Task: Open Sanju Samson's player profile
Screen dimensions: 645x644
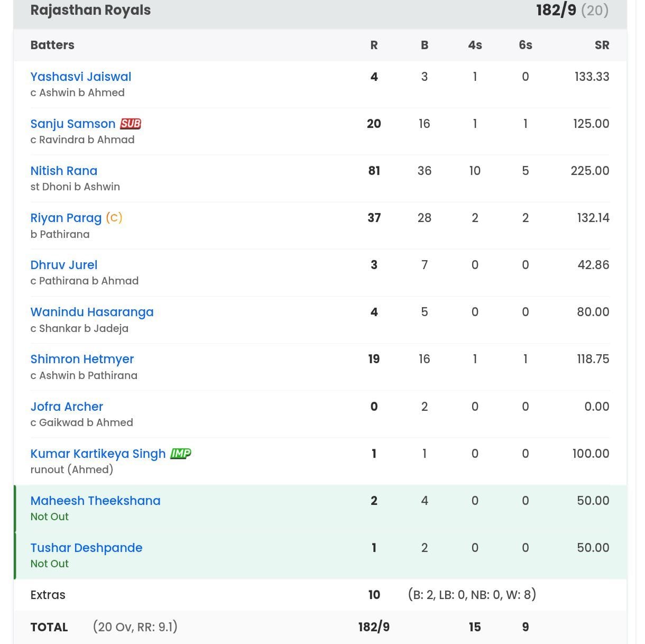Action: click(x=72, y=124)
